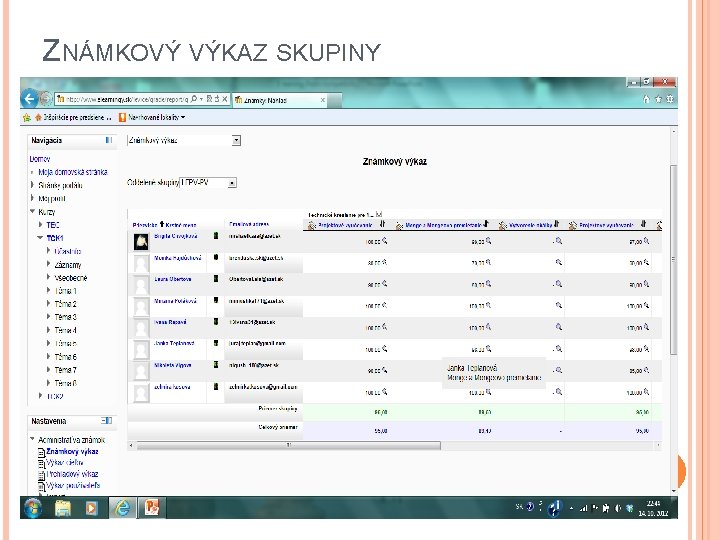Sort by Krstné meno column header

pyautogui.click(x=180, y=225)
